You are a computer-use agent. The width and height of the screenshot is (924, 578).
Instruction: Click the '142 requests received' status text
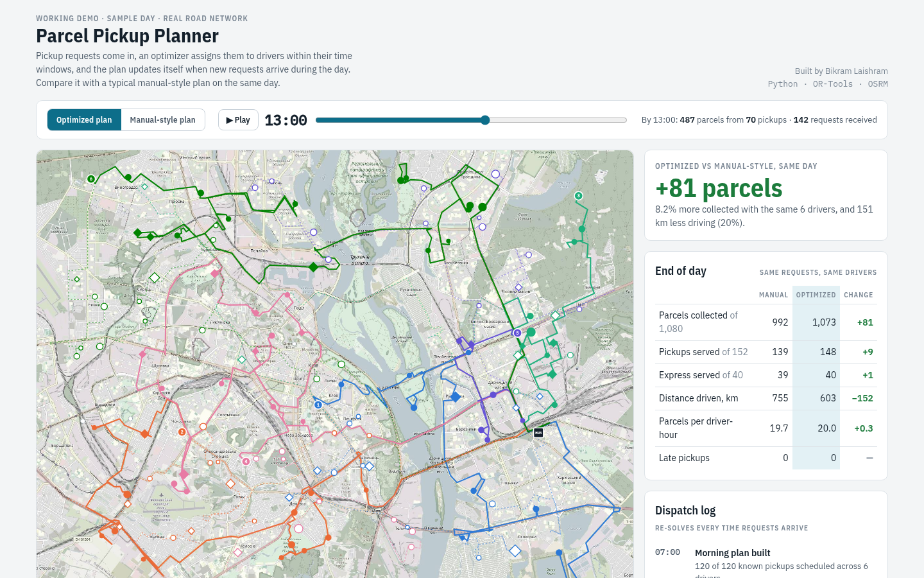pyautogui.click(x=835, y=120)
